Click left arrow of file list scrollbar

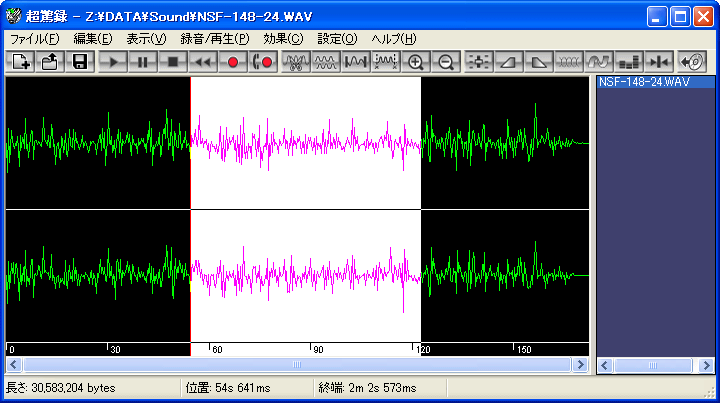tap(605, 365)
